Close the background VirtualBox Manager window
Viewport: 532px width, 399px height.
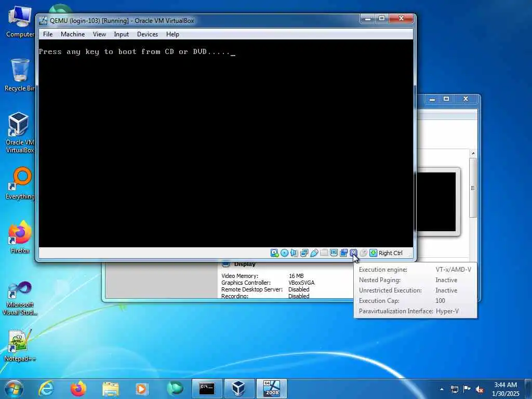465,99
